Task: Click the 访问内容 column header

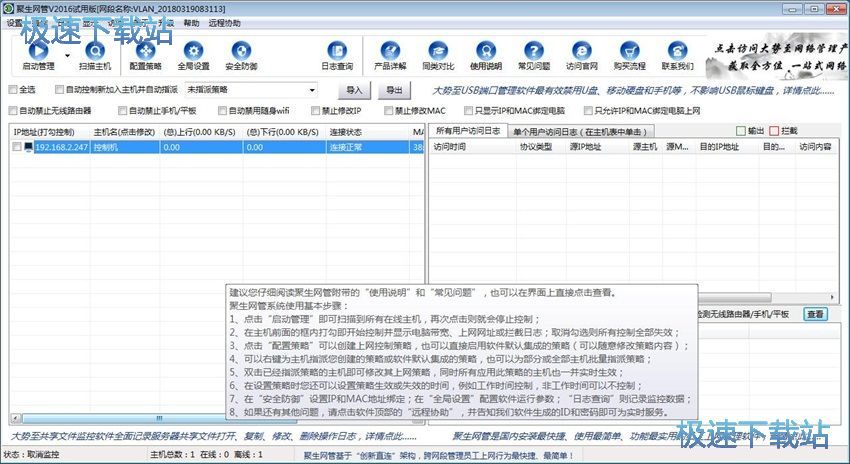Action: click(x=816, y=147)
